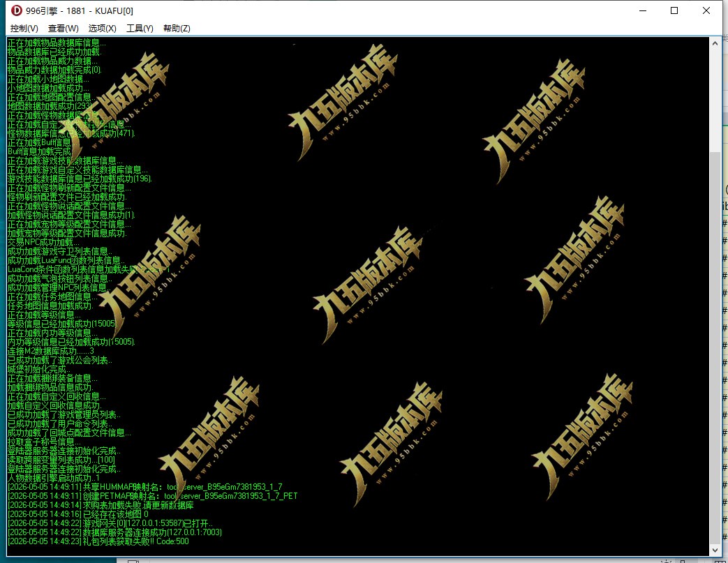Screen dimensions: 728x563
Task: Select log line 已成功加载了游戏管理员列表
Action: (64, 414)
